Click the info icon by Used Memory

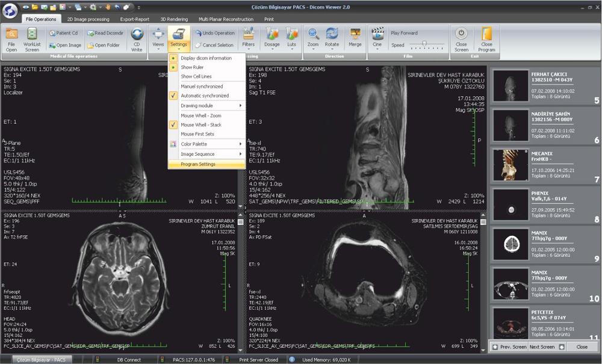pos(292,359)
